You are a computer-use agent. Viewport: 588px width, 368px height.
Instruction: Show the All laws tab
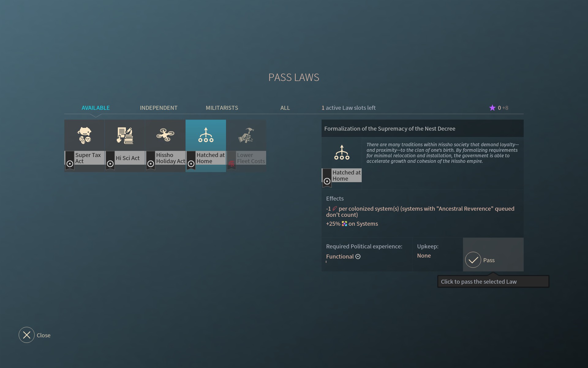click(285, 108)
